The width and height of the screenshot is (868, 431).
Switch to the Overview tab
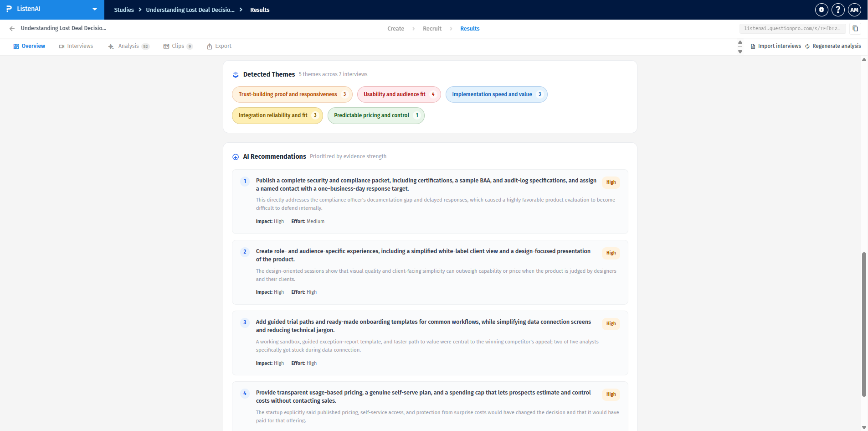point(29,46)
